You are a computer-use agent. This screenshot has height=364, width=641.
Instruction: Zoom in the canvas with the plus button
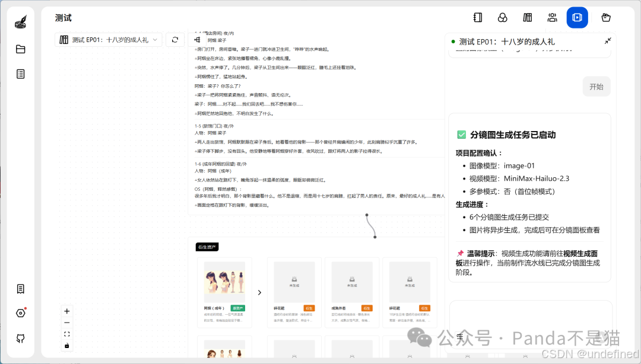(x=66, y=311)
